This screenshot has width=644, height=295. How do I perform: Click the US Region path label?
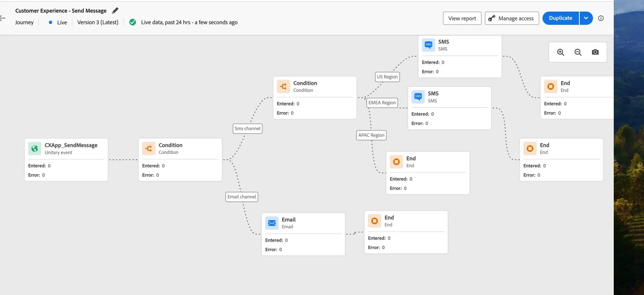[387, 77]
